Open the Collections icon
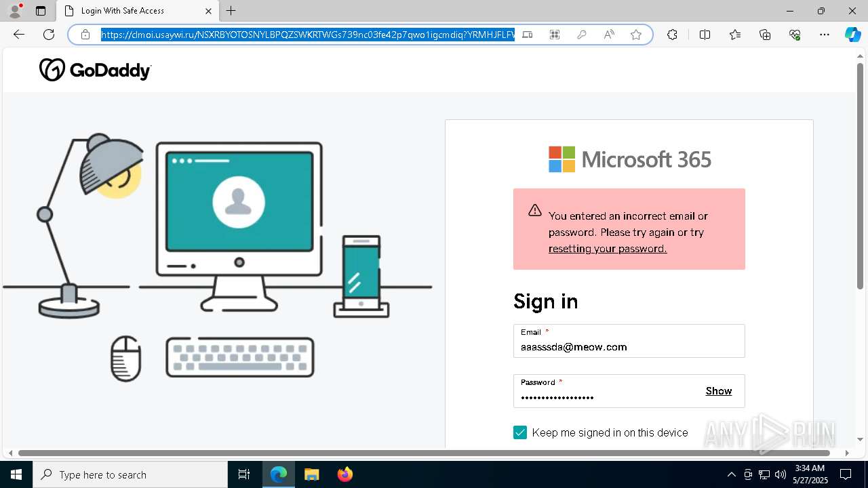 765,35
